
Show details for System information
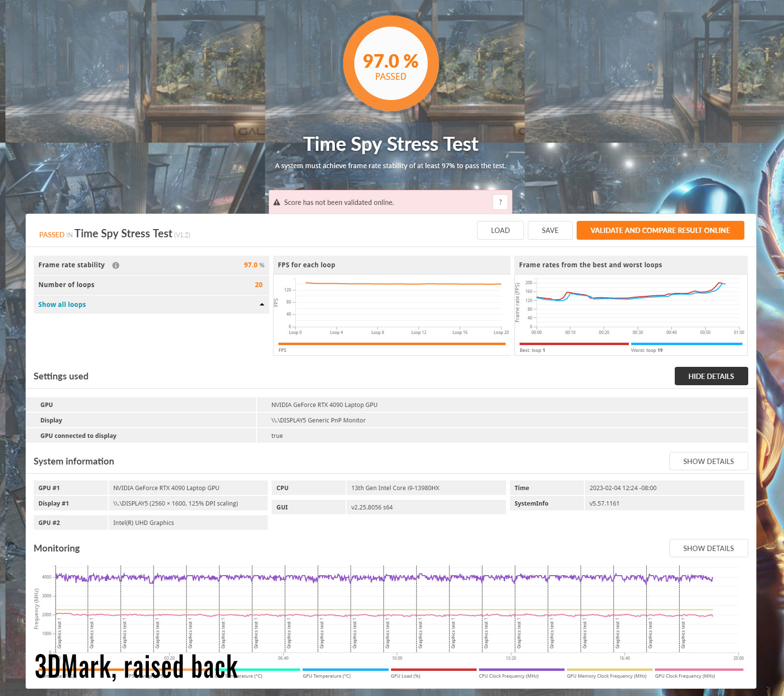[x=709, y=461]
